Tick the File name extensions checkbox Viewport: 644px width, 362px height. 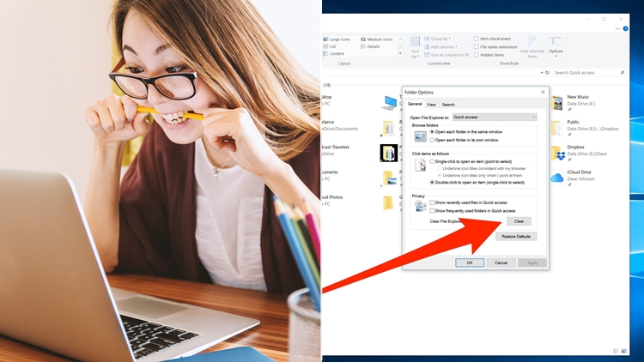coord(477,47)
